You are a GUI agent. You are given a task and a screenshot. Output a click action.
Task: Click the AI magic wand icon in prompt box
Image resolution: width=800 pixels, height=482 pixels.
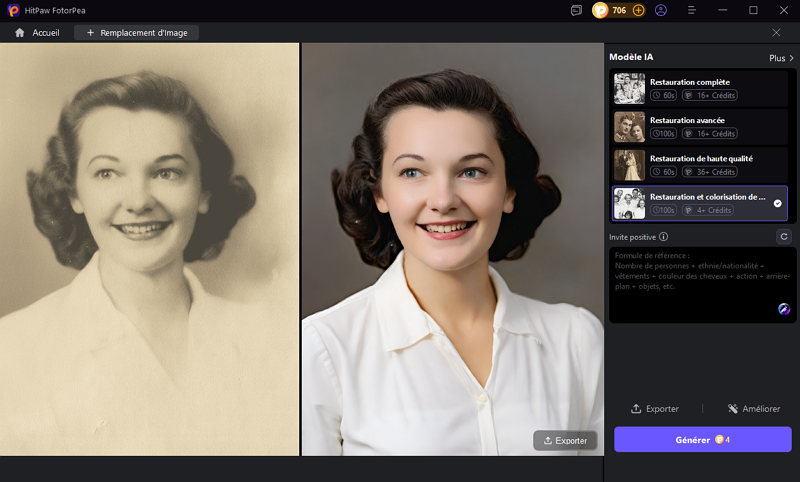click(784, 310)
